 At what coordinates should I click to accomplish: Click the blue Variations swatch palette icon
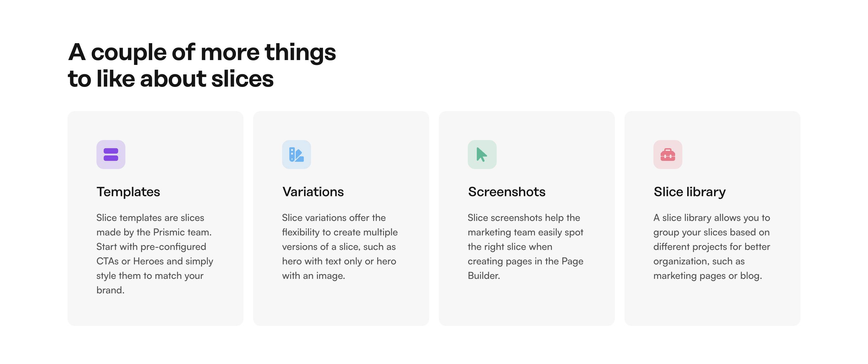297,155
